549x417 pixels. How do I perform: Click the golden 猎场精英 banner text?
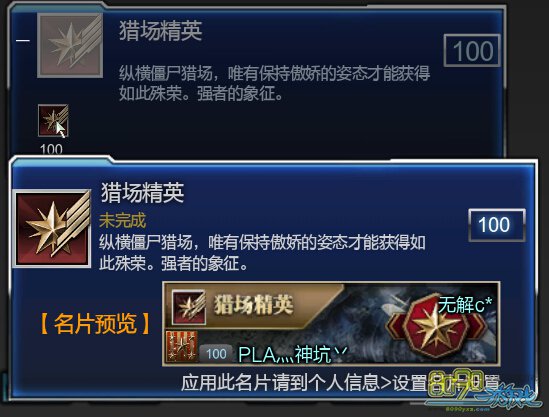pyautogui.click(x=253, y=305)
